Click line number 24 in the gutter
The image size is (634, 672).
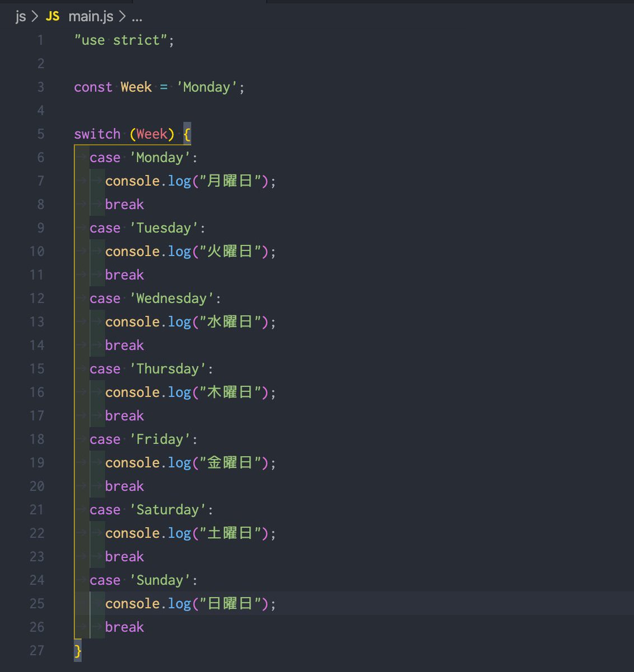click(37, 580)
